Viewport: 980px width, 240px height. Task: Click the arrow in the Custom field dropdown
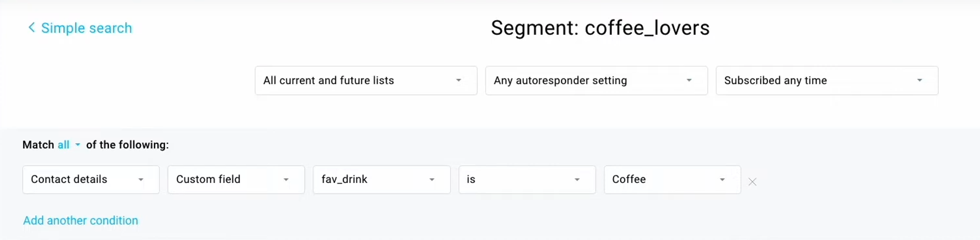(x=286, y=179)
